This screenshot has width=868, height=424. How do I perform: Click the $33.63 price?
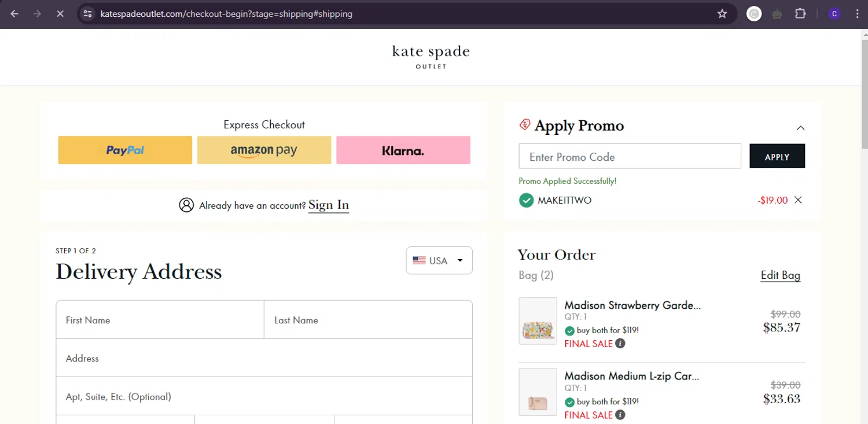(782, 399)
